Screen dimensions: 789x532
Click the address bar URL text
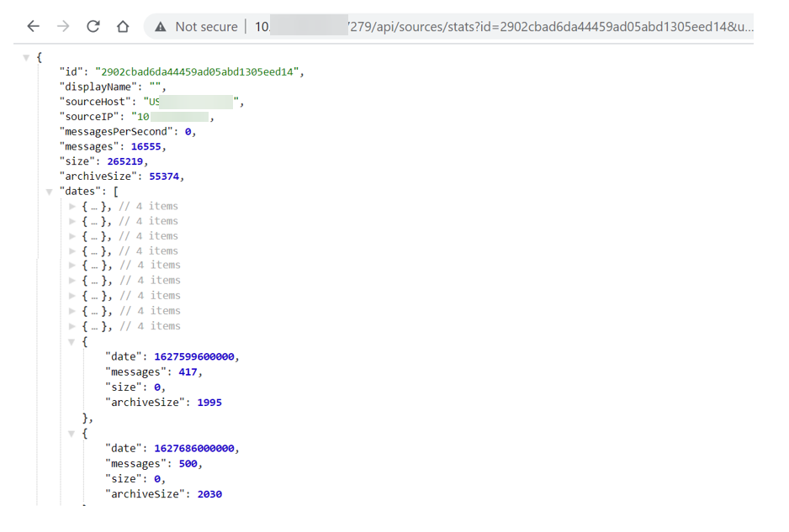coord(505,27)
